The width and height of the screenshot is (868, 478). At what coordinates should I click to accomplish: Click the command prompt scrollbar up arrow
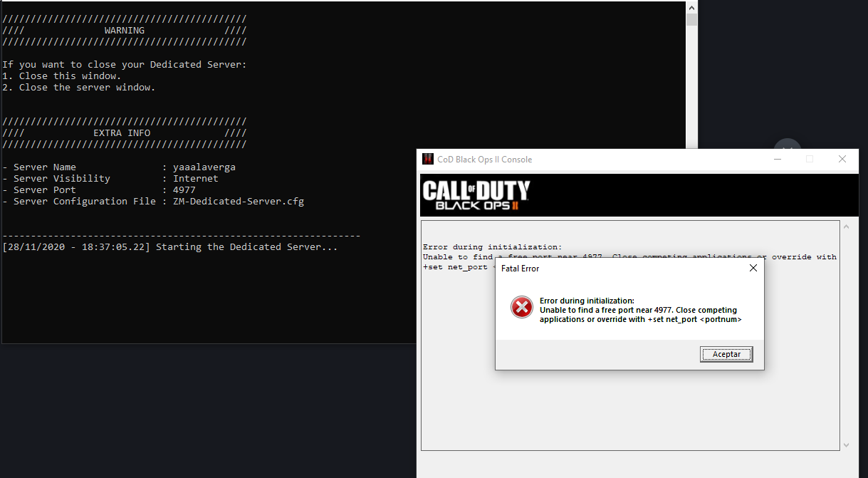(x=691, y=7)
